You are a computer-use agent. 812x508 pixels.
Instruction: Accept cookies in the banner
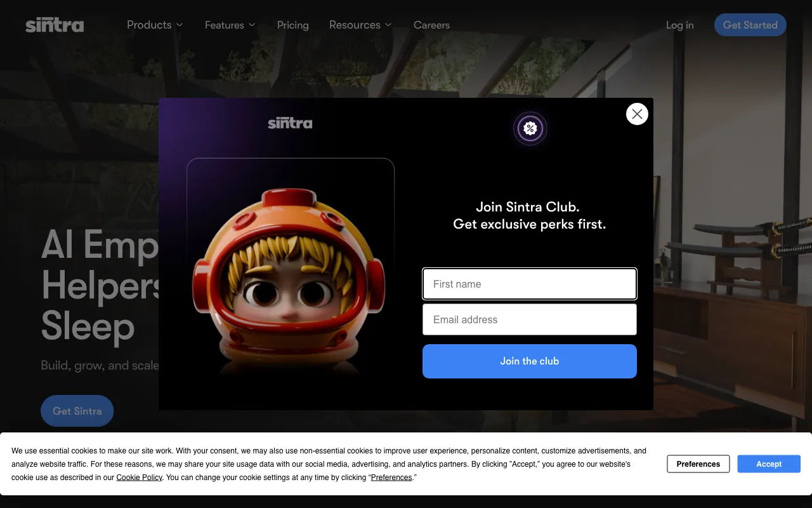pyautogui.click(x=769, y=464)
